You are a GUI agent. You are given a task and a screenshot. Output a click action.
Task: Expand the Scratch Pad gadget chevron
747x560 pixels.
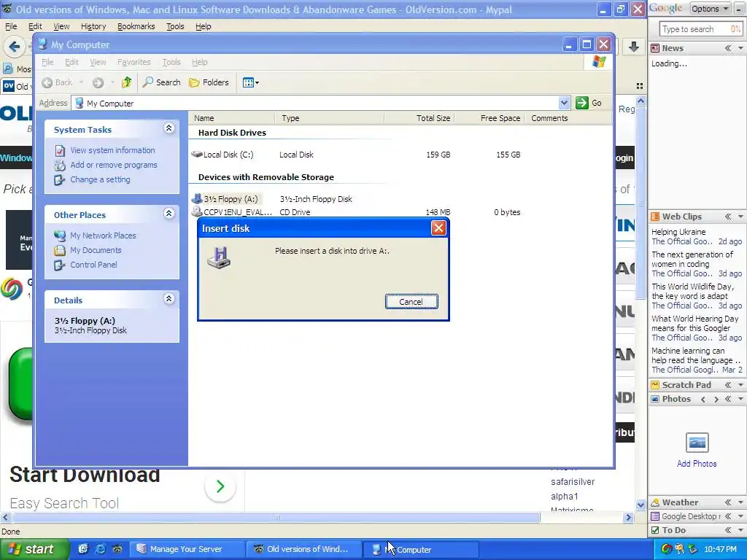728,385
